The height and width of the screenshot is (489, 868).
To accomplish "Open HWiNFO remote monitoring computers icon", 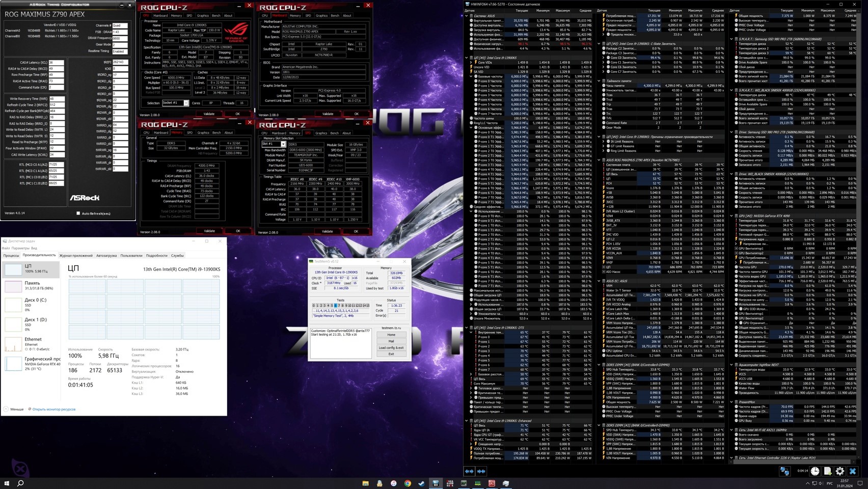I will pyautogui.click(x=784, y=471).
